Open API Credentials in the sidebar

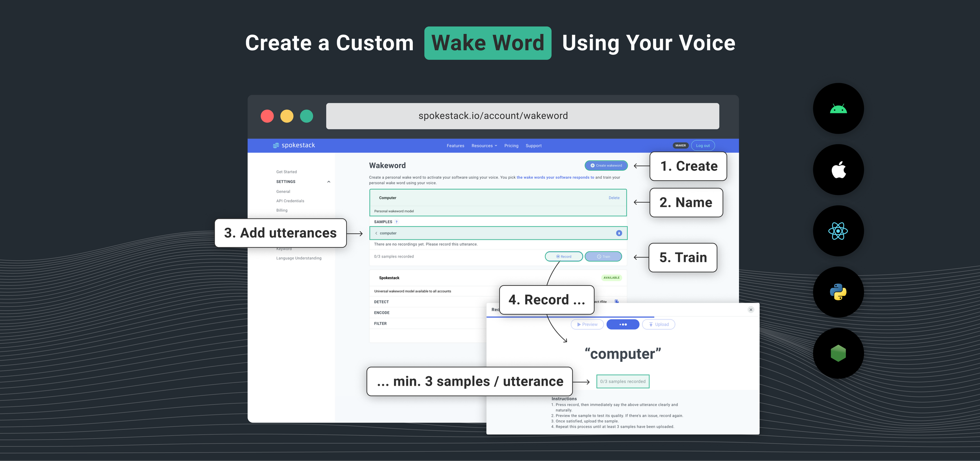(x=290, y=201)
